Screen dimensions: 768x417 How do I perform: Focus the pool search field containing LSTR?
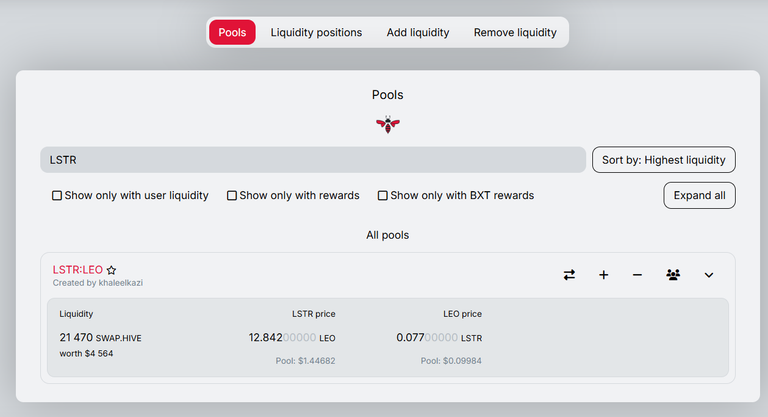(x=313, y=160)
